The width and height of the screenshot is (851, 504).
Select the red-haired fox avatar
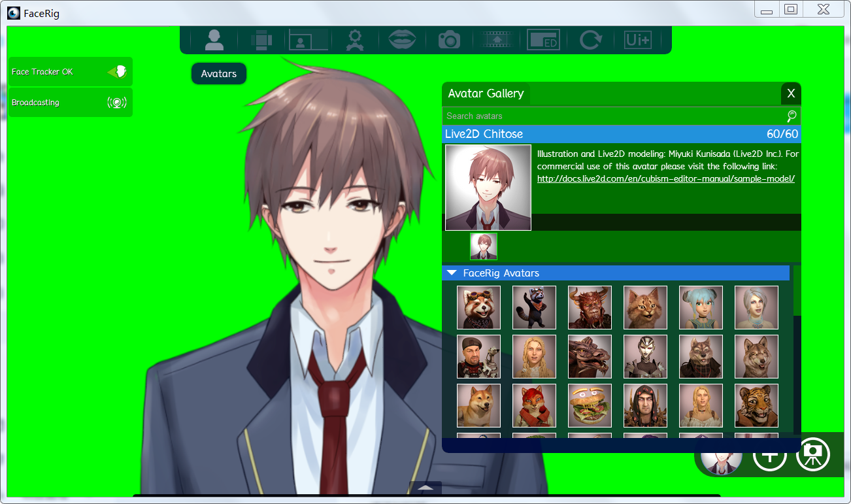[x=534, y=405]
